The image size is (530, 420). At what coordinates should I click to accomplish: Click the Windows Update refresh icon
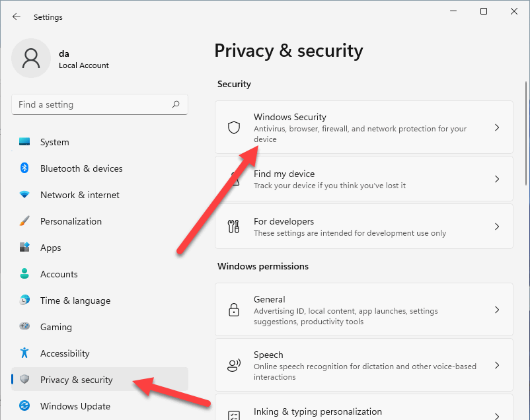[x=24, y=405]
